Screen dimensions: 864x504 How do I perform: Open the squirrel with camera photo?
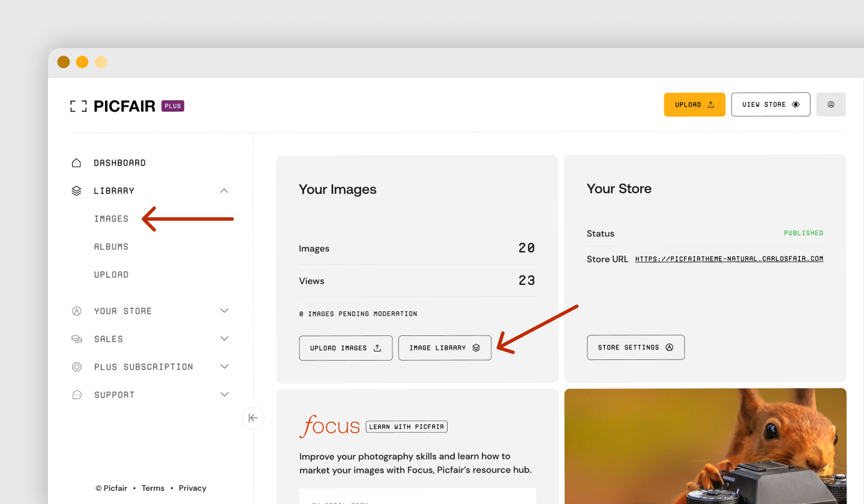click(x=705, y=446)
